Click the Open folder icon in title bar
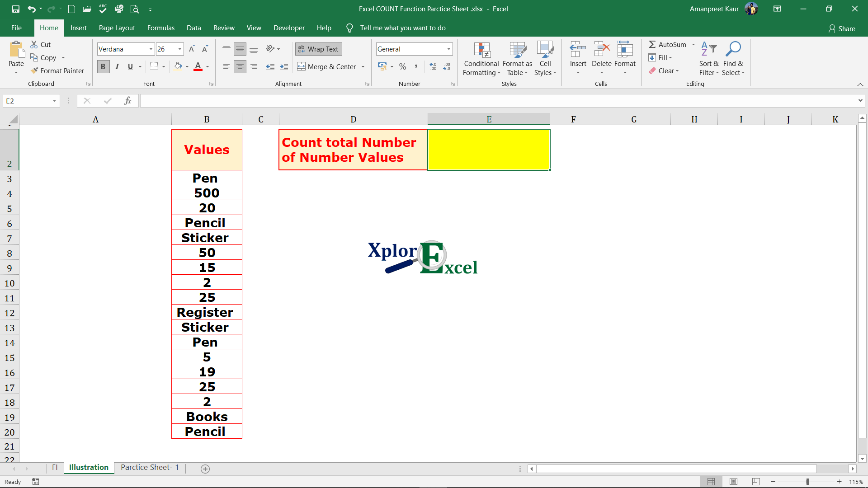The image size is (868, 488). [87, 9]
